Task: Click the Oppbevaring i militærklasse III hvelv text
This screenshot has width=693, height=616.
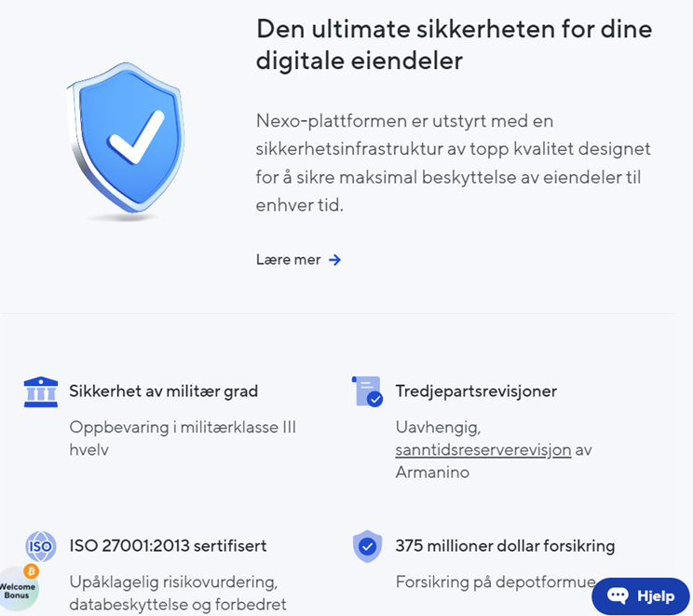Action: [x=183, y=438]
